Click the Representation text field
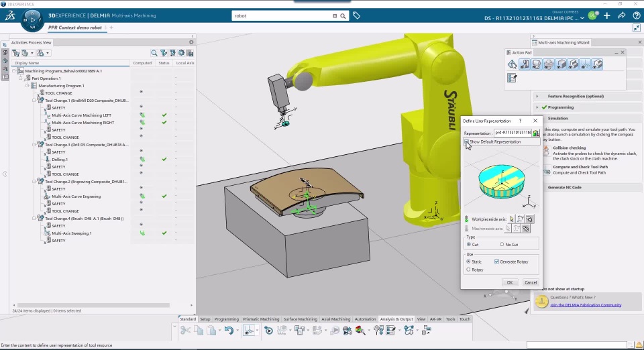644x350 pixels. (x=513, y=133)
